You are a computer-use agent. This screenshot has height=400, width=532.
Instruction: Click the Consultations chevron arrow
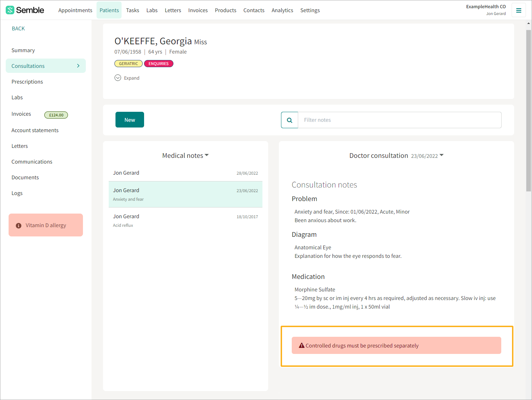[78, 66]
